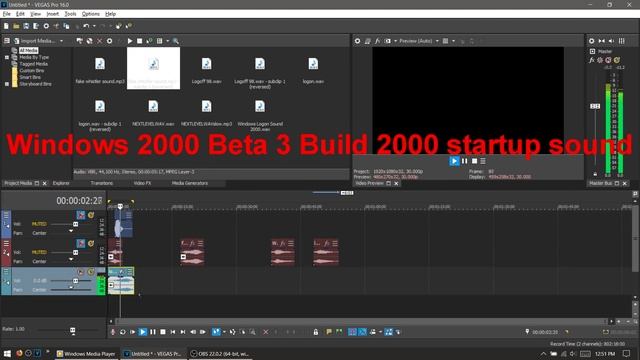The width and height of the screenshot is (640, 360).
Task: Select the Windows Logon Sound 2000.wav file
Action: pos(260,116)
